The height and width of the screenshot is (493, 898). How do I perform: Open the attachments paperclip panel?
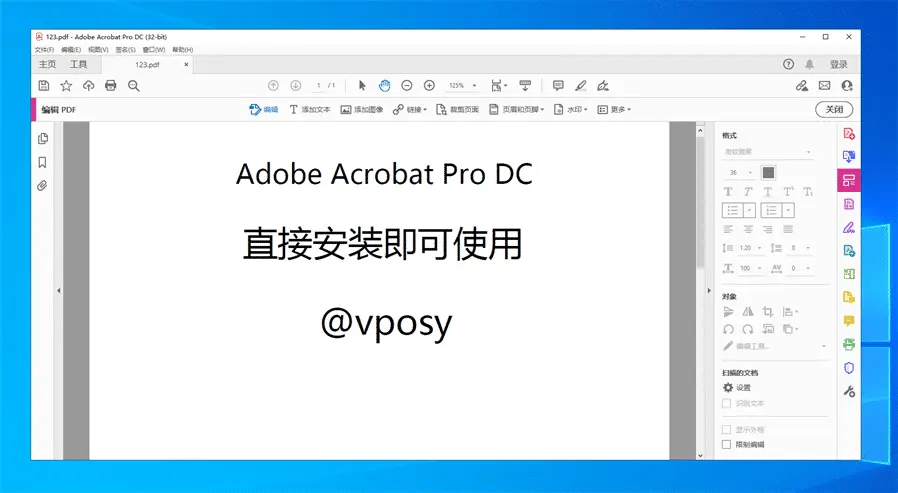click(x=43, y=186)
